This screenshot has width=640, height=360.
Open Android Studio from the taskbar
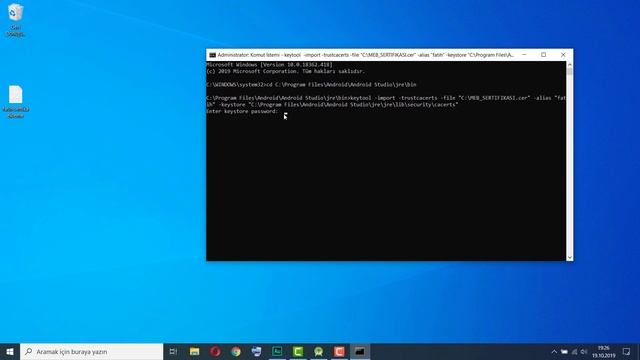point(318,351)
